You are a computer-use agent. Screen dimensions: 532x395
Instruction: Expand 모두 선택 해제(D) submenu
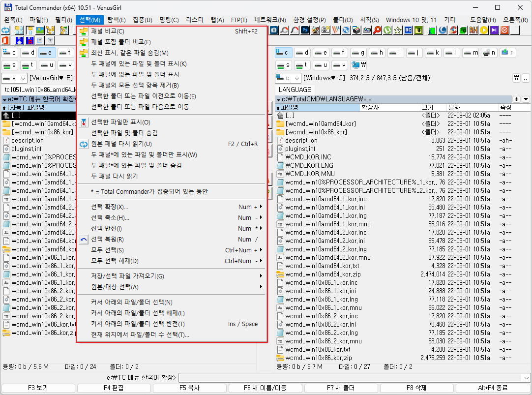pyautogui.click(x=261, y=261)
